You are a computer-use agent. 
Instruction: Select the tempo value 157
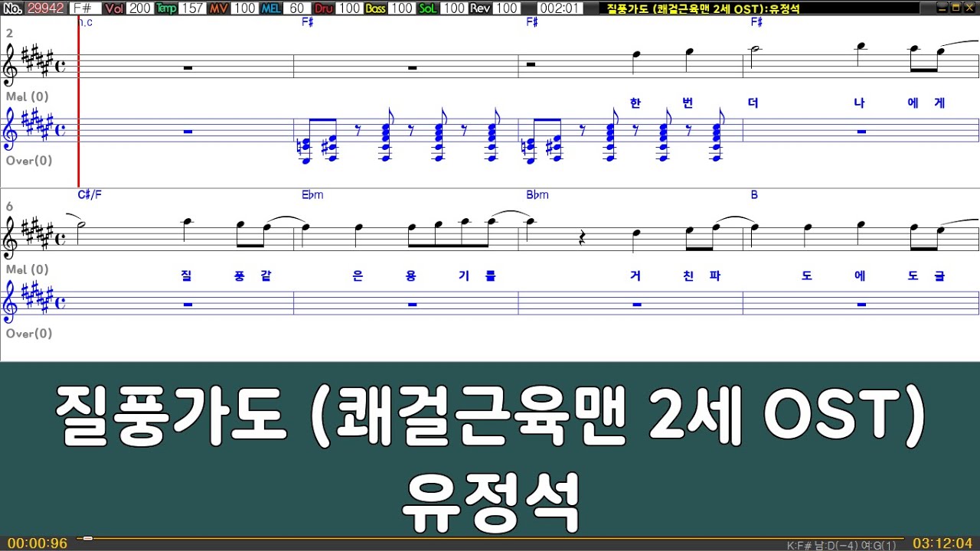(x=191, y=8)
